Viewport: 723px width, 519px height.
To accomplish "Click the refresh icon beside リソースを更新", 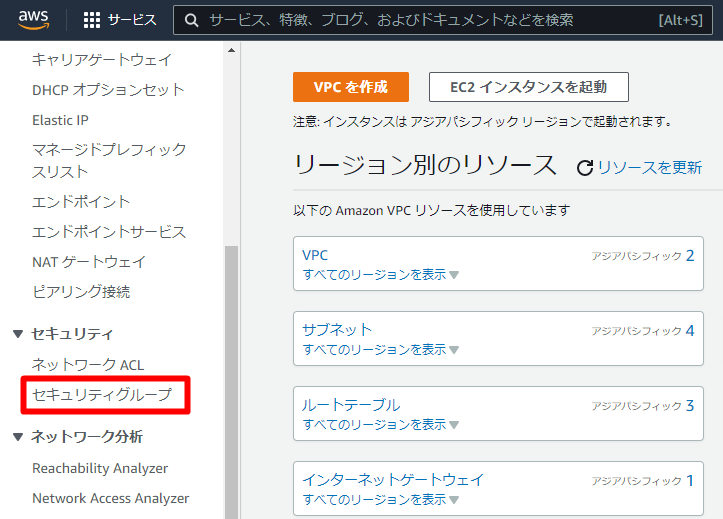I will (x=585, y=168).
